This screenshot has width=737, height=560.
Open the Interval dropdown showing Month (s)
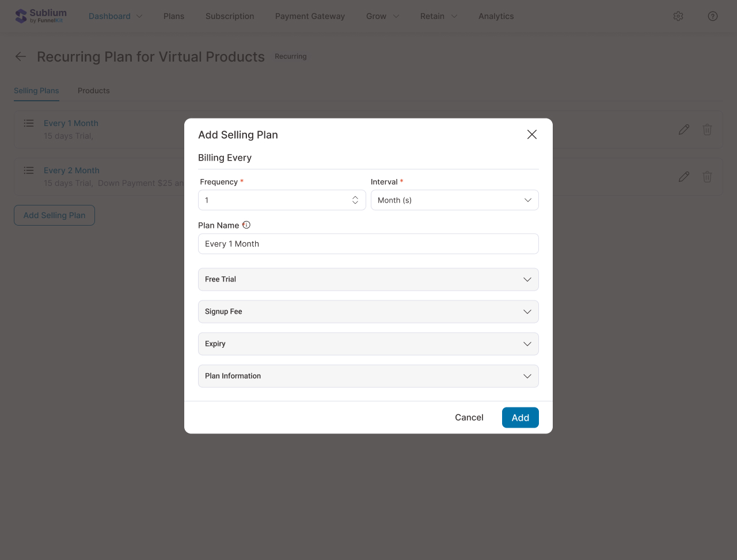click(x=454, y=200)
